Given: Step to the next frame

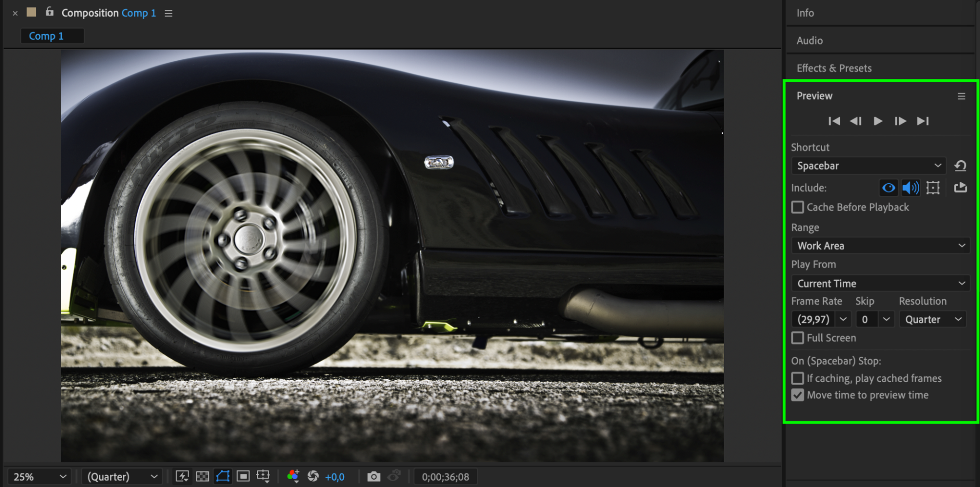Looking at the screenshot, I should point(900,121).
